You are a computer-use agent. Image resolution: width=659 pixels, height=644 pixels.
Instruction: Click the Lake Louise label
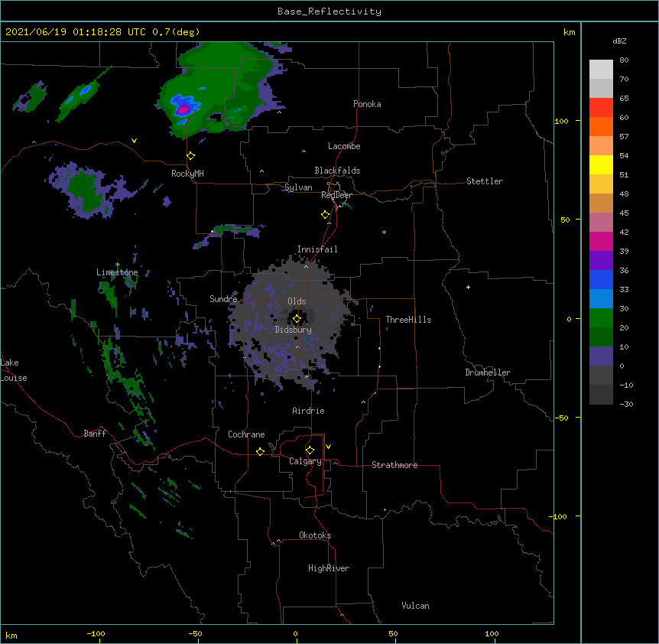(x=14, y=370)
